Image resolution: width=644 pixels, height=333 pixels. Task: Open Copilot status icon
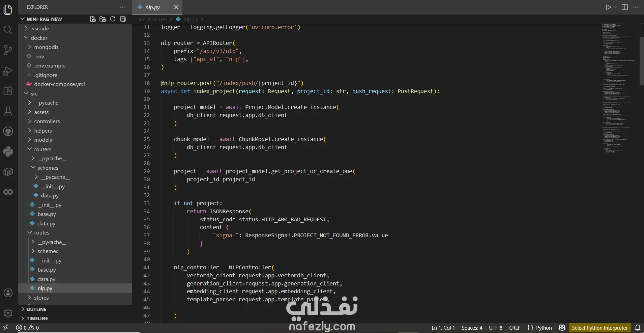[x=562, y=328]
